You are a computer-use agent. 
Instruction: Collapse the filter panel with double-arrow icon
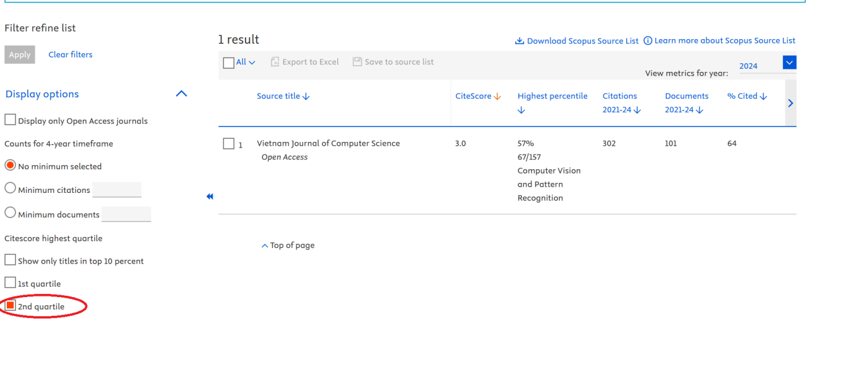coord(210,197)
